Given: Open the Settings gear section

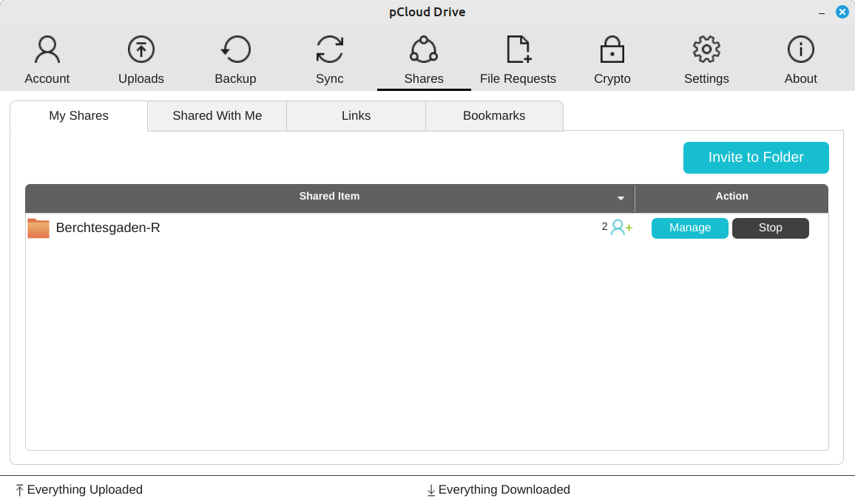Looking at the screenshot, I should [706, 60].
